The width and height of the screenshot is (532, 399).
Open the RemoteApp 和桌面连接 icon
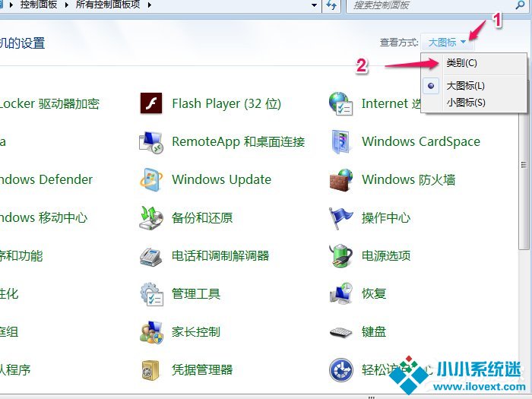[151, 142]
